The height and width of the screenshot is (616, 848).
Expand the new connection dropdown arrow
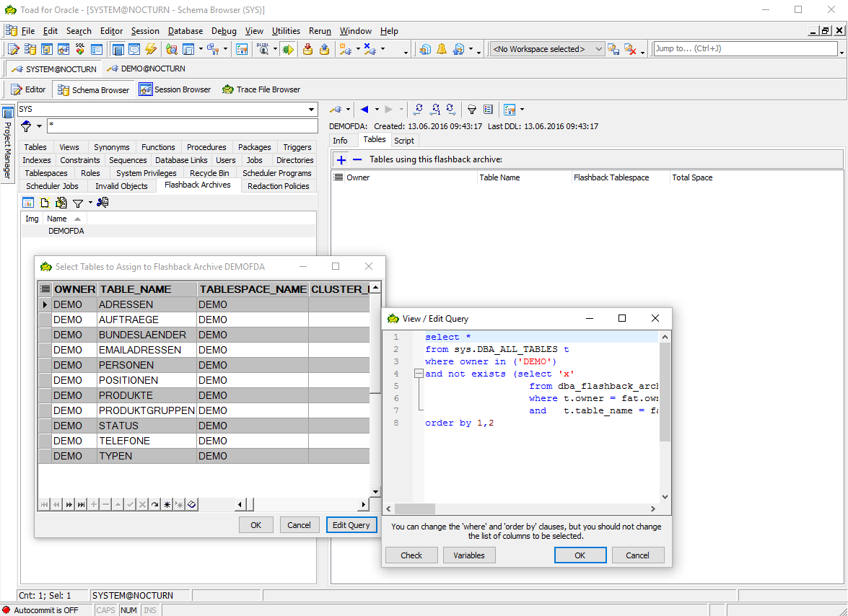(357, 49)
